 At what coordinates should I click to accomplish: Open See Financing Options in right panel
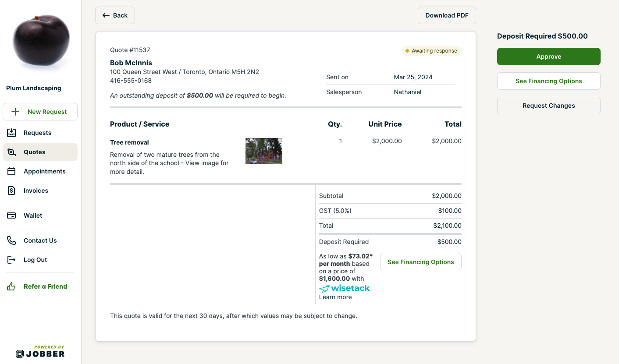click(x=548, y=81)
